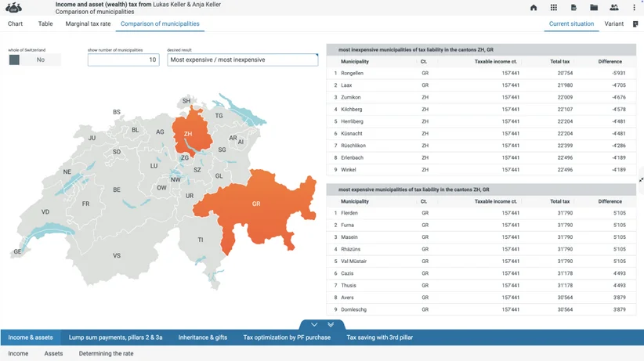The width and height of the screenshot is (644, 361).
Task: Click the number of municipalities field
Action: coord(123,60)
